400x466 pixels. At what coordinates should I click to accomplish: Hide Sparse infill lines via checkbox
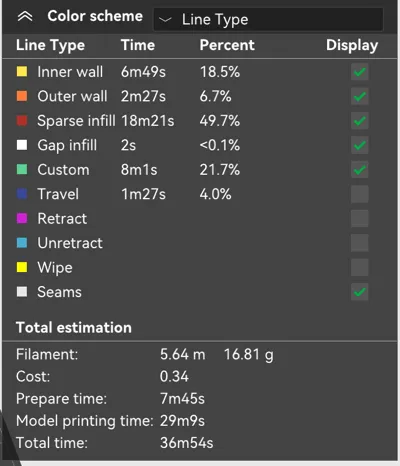point(360,121)
